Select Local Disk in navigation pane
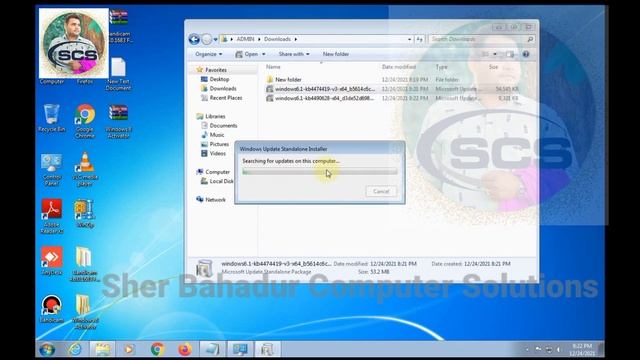The image size is (640, 360). click(x=217, y=181)
